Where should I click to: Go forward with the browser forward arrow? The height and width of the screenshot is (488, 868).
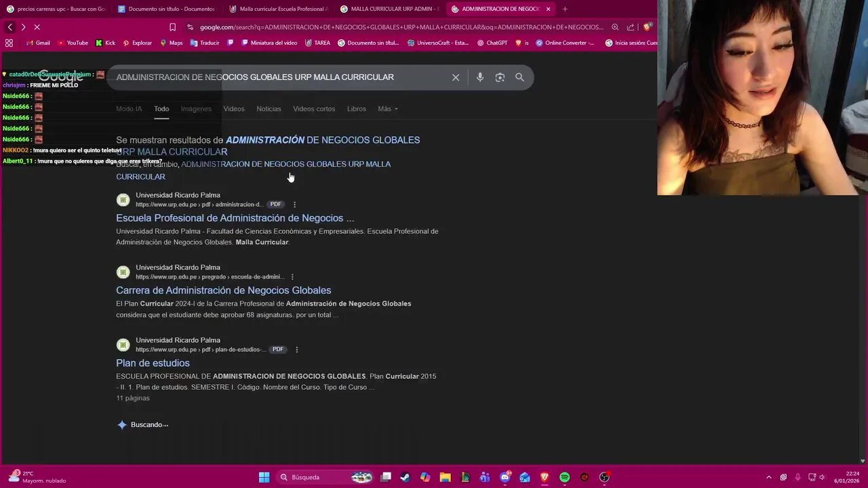(23, 27)
